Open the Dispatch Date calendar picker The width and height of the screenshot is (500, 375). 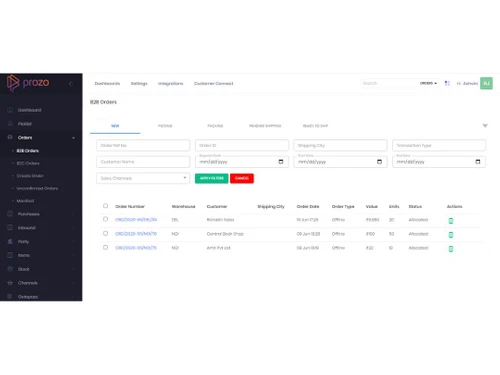(x=281, y=162)
